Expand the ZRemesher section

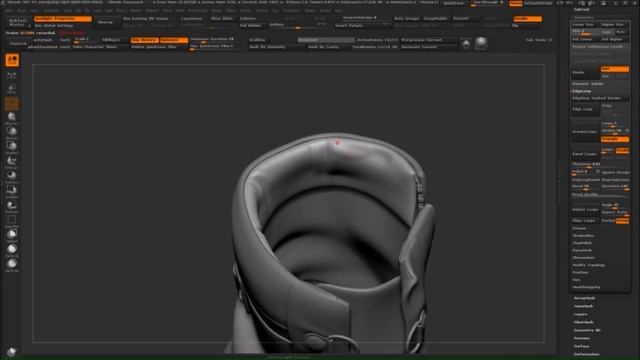(x=584, y=258)
